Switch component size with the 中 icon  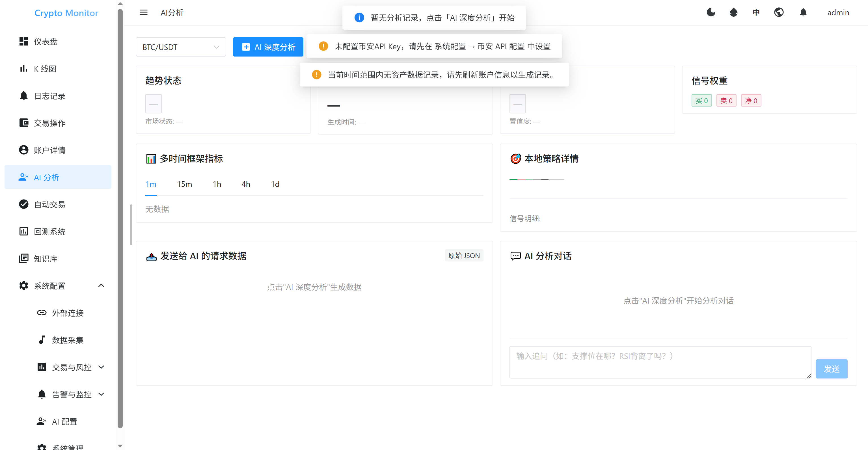(756, 12)
